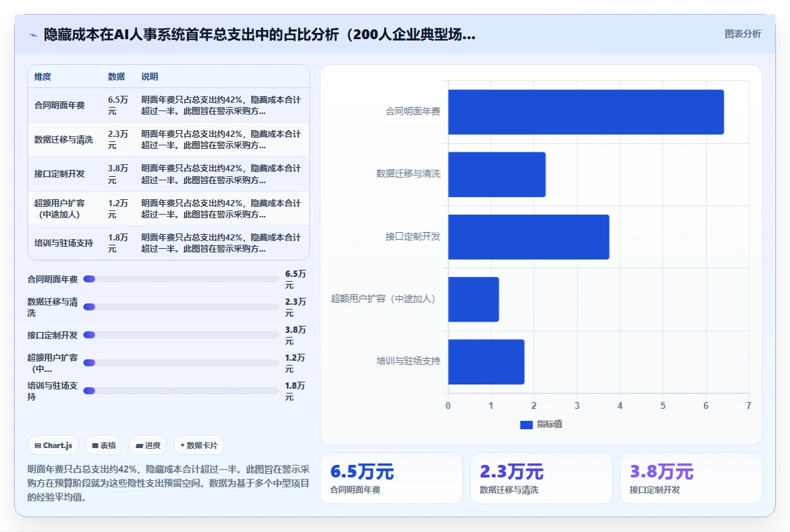Click the 指标值 legend text
Viewport: 790px width, 532px height.
[x=550, y=424]
